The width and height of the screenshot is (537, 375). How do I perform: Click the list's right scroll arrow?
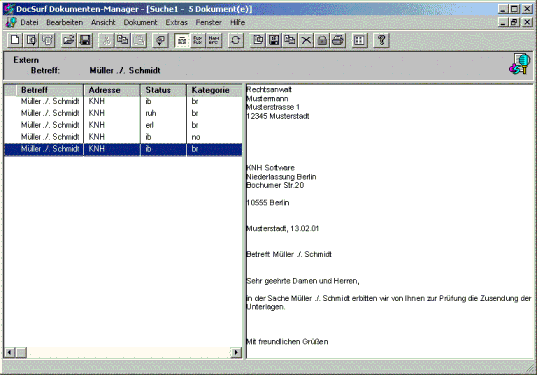coord(236,352)
